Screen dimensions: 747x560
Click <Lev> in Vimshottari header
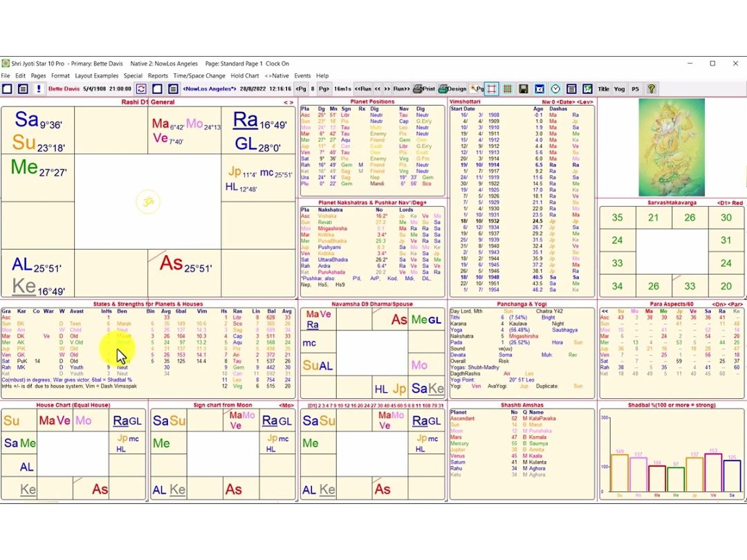pos(585,102)
